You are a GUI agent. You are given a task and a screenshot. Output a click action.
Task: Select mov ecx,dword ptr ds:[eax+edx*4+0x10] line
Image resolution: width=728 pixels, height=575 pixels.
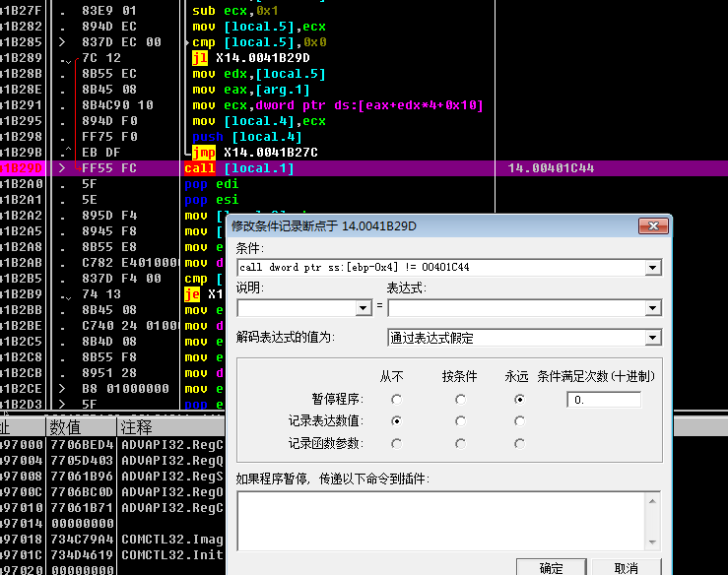[338, 105]
